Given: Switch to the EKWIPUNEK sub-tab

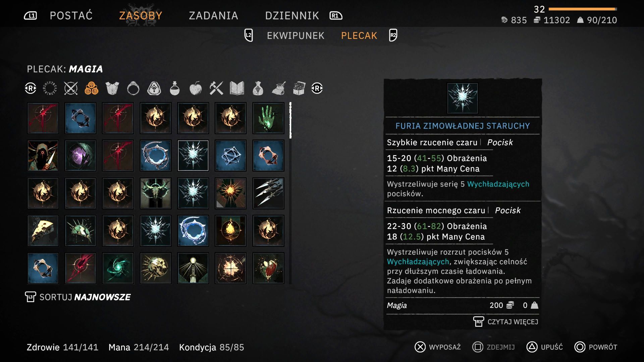Looking at the screenshot, I should click(x=296, y=36).
